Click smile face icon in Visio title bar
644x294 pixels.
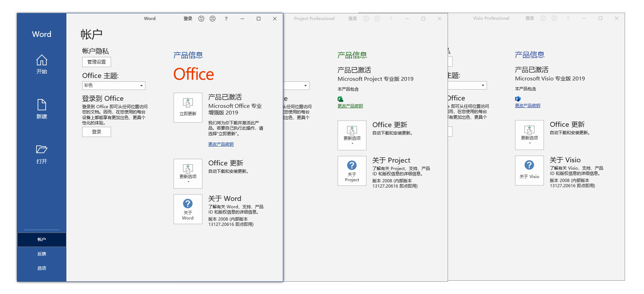click(543, 18)
